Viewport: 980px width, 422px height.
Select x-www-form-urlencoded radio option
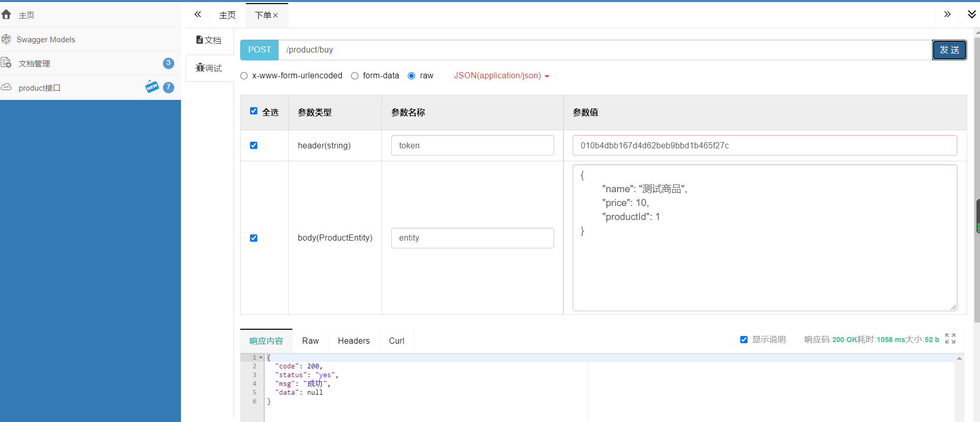[244, 76]
